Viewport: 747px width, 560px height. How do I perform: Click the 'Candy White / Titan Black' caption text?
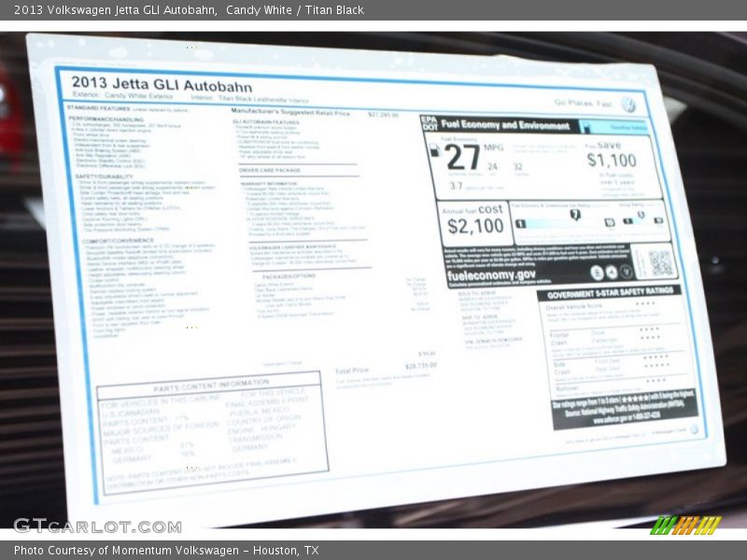[295, 10]
